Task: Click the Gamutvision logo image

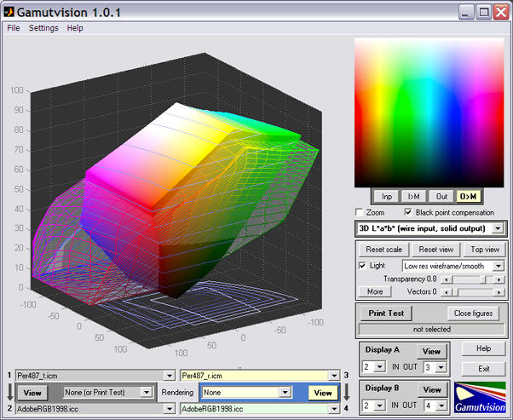Action: [480, 398]
